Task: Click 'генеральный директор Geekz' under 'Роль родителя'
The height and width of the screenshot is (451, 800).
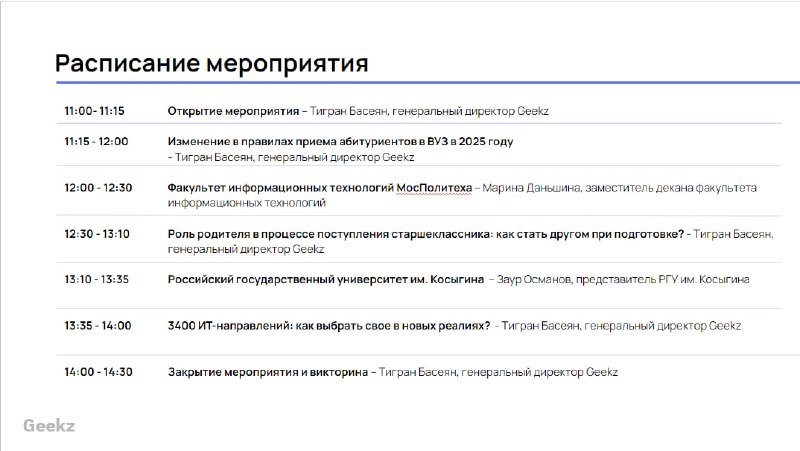Action: point(246,249)
